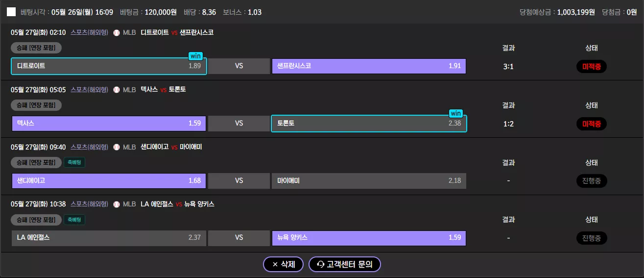Click the VS cell between 샌디에이고 and 마이애미

pos(239,180)
